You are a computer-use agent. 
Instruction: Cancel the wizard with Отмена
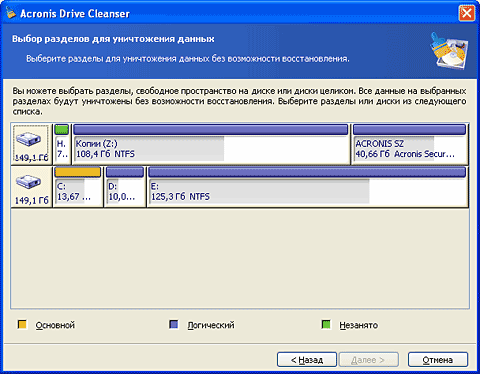[438, 360]
